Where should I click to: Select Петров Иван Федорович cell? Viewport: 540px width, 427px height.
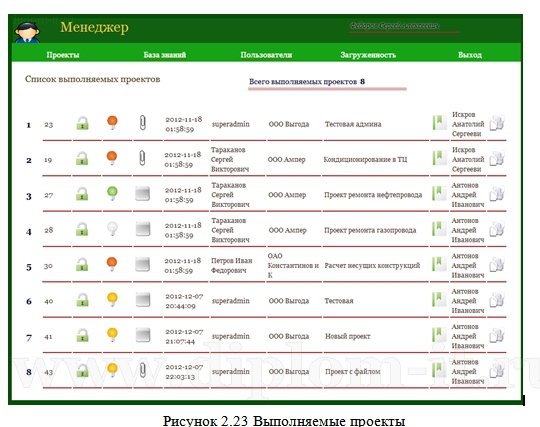coord(232,265)
